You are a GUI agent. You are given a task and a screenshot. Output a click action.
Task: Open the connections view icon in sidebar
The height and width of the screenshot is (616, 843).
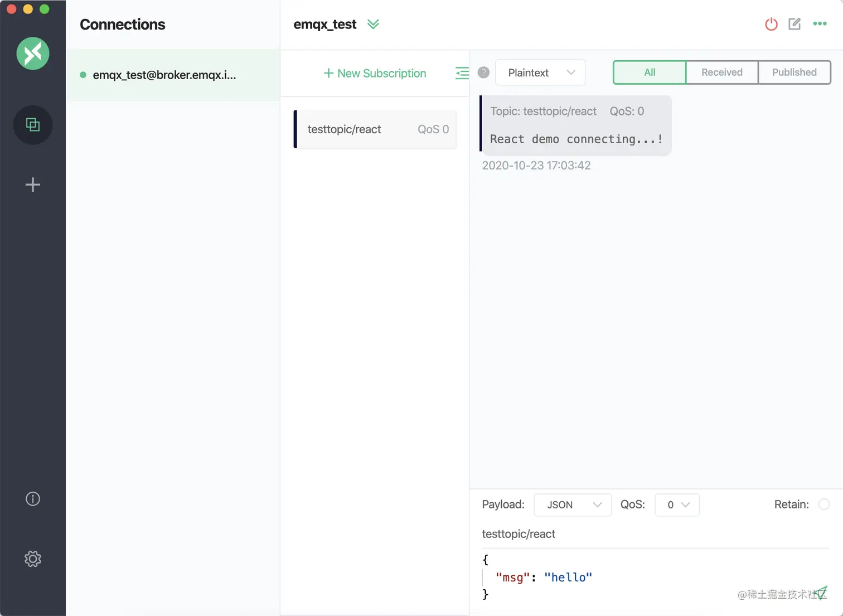(33, 125)
